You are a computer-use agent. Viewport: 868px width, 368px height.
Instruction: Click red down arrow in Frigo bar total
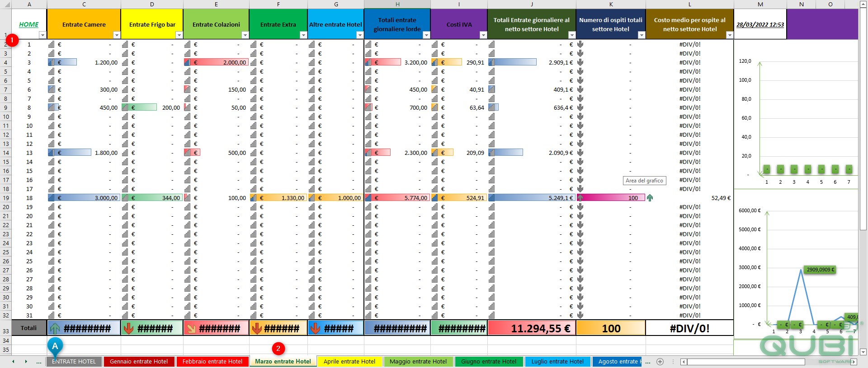point(128,328)
